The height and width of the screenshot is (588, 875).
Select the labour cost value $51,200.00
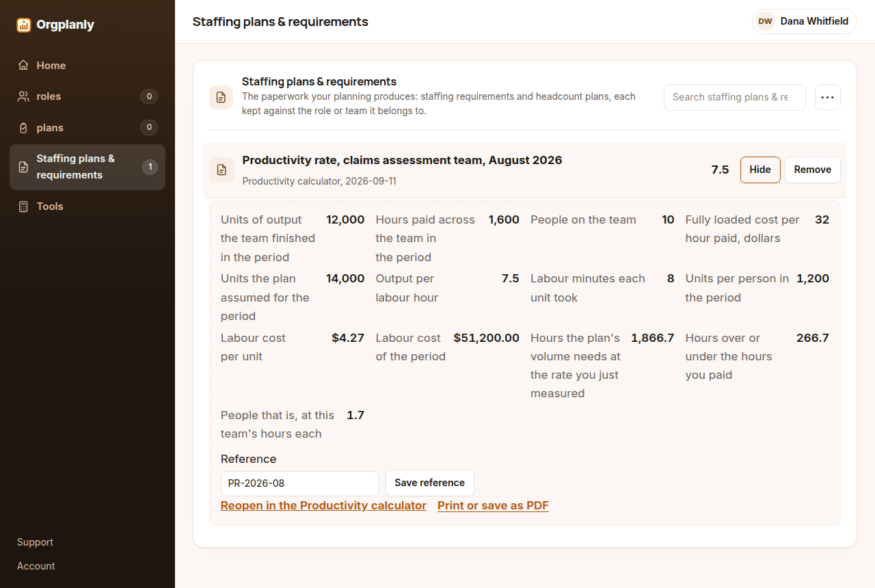point(487,338)
